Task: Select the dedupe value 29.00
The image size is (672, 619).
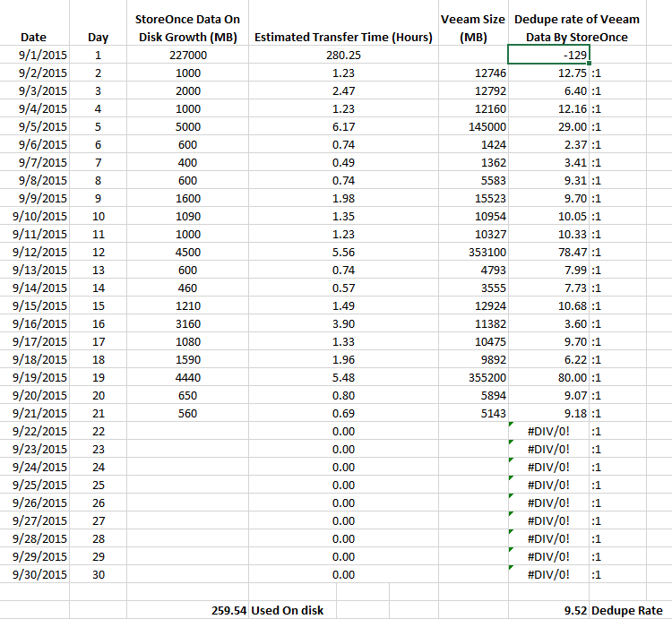Action: (x=548, y=127)
